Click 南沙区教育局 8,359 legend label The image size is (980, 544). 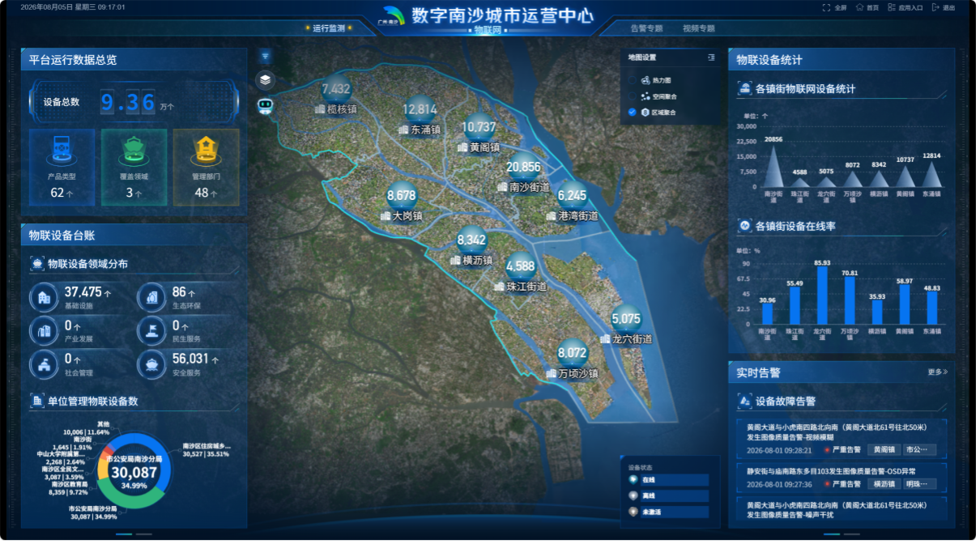click(68, 488)
